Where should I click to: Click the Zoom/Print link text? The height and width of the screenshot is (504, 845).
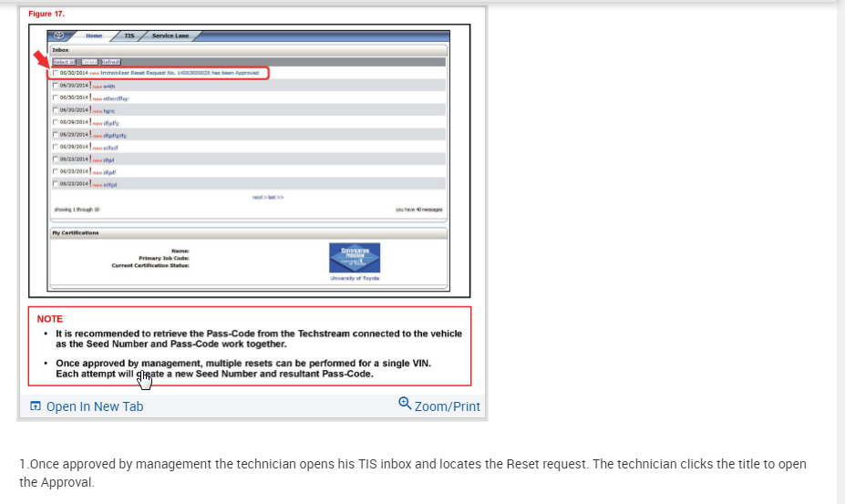448,406
